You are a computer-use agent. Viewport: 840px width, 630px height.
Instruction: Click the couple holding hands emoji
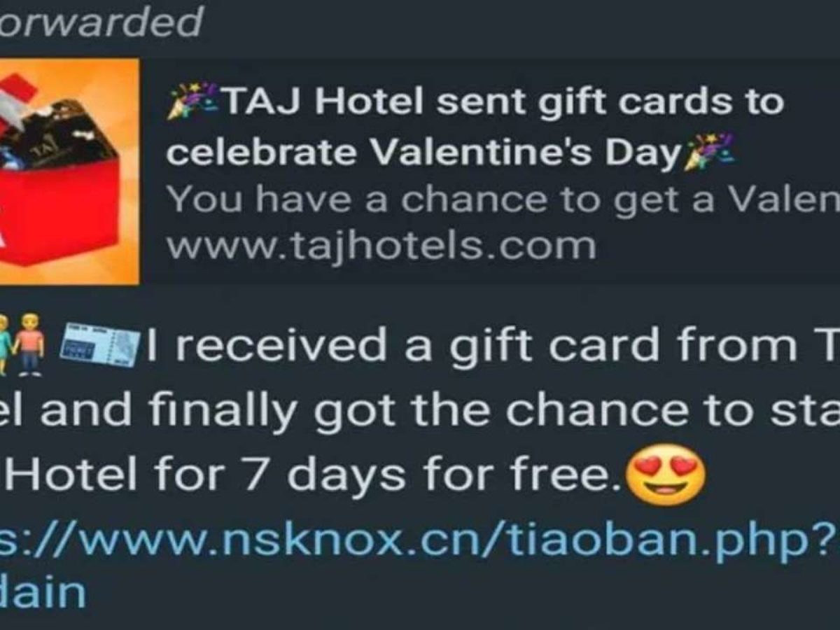(x=22, y=344)
